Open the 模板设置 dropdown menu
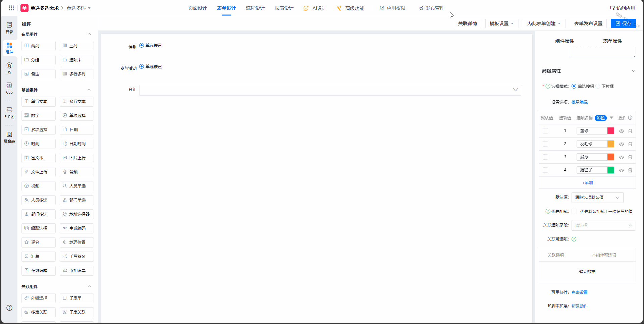Image resolution: width=644 pixels, height=324 pixels. [501, 23]
